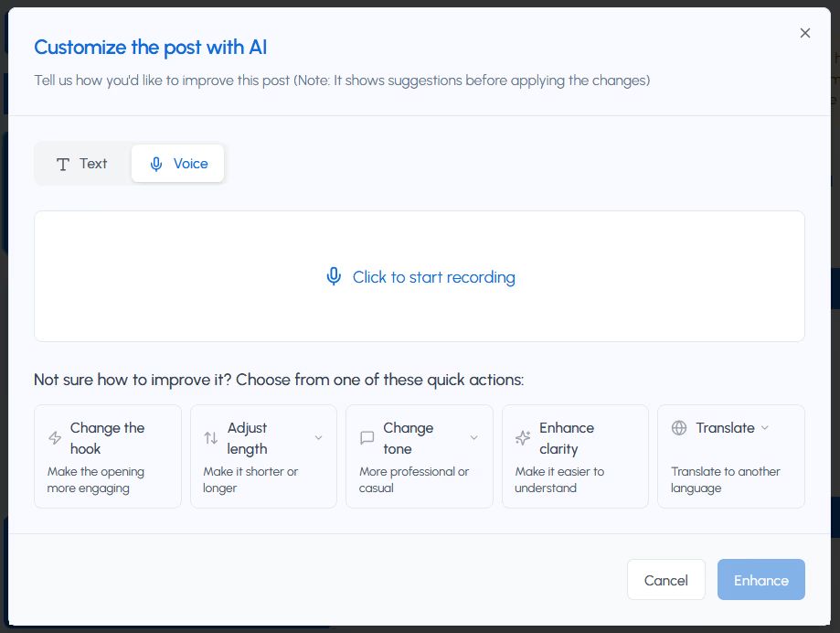Open the Translate language dropdown chevron
This screenshot has height=633, width=840.
pyautogui.click(x=765, y=428)
